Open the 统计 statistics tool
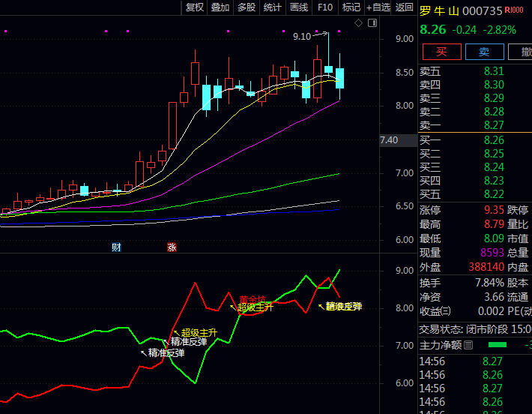Screen dimensions: 532x414 pyautogui.click(x=273, y=7)
